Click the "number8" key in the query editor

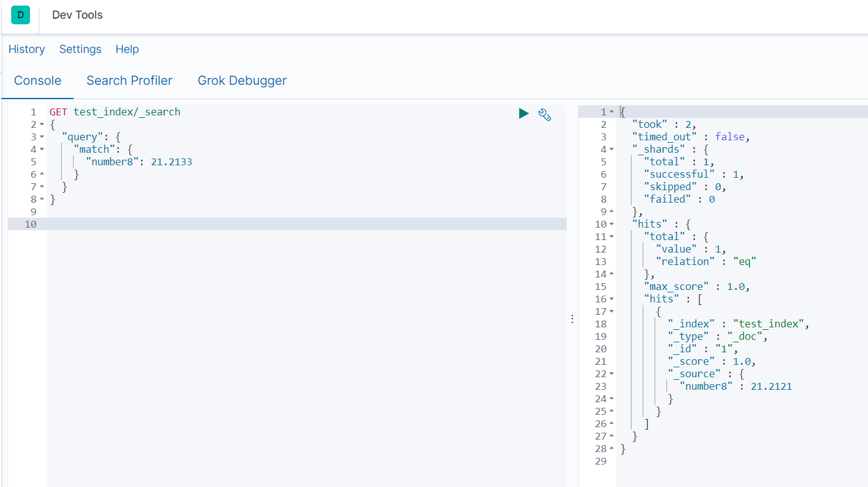(115, 162)
